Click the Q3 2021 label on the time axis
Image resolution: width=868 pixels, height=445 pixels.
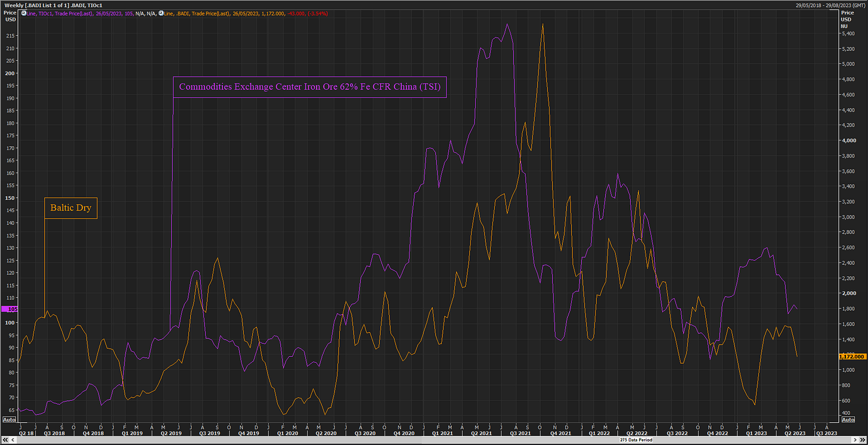click(520, 434)
